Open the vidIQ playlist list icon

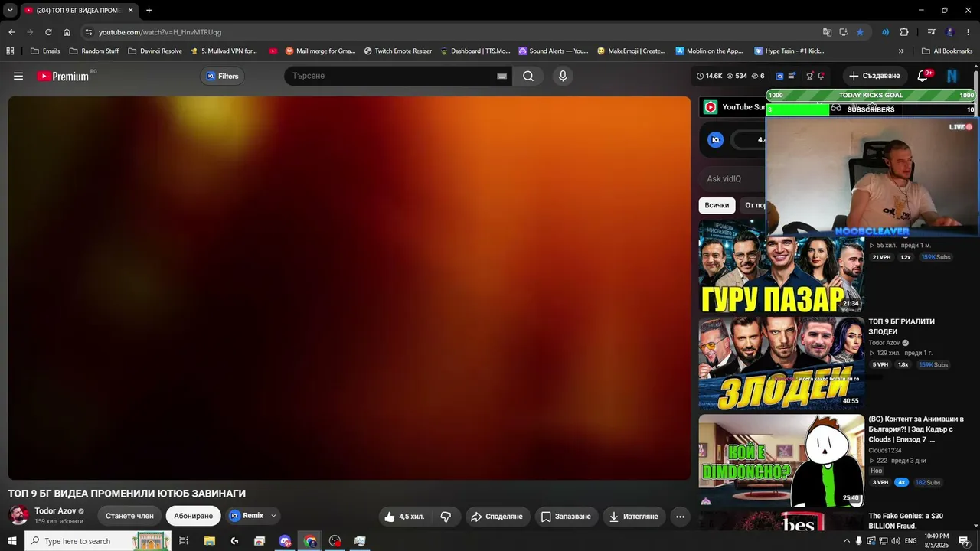(x=792, y=76)
